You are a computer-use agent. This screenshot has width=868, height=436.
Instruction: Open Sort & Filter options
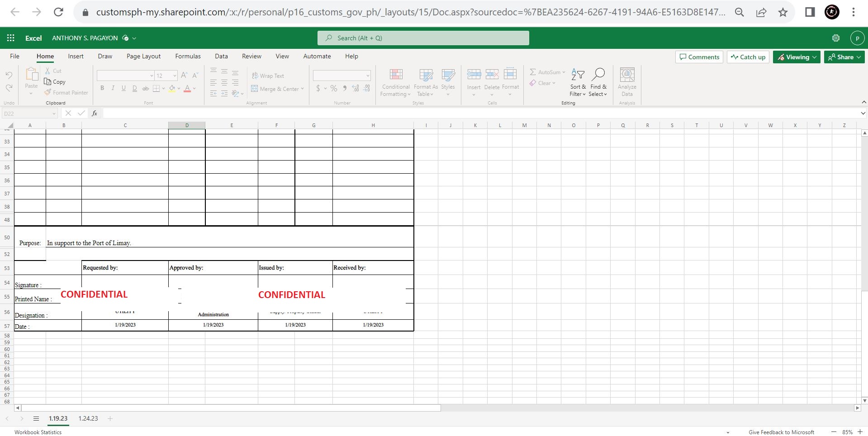tap(578, 82)
